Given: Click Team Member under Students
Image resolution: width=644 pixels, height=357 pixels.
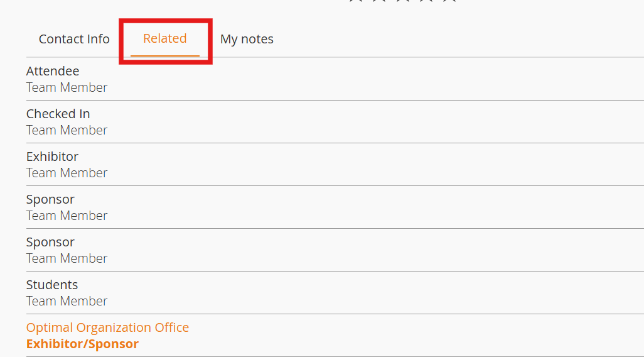Looking at the screenshot, I should click(x=67, y=301).
